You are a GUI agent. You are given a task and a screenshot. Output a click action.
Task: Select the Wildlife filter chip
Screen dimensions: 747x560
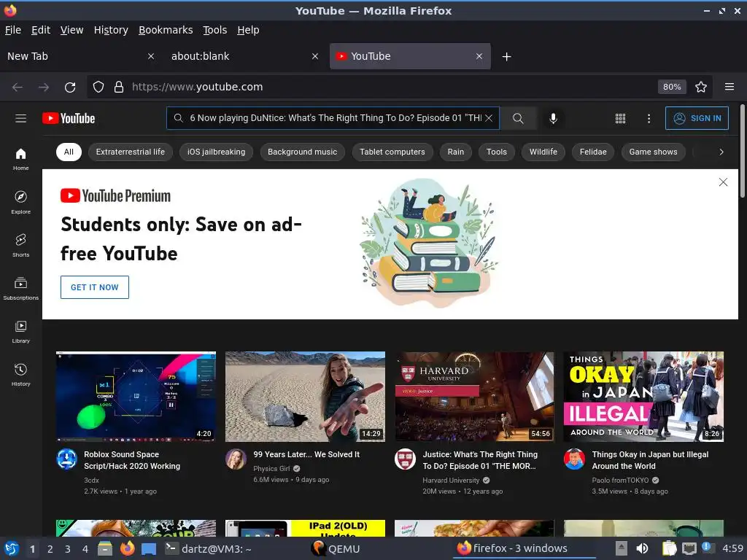pos(543,152)
